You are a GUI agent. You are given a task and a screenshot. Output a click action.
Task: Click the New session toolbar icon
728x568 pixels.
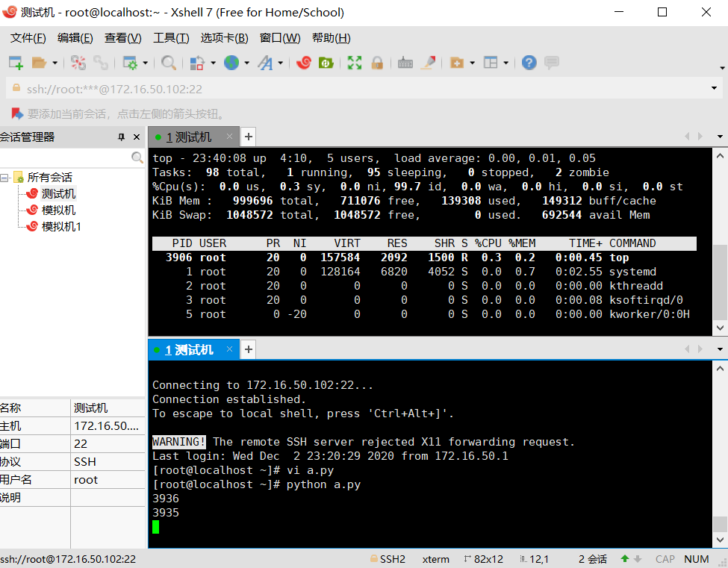point(16,63)
